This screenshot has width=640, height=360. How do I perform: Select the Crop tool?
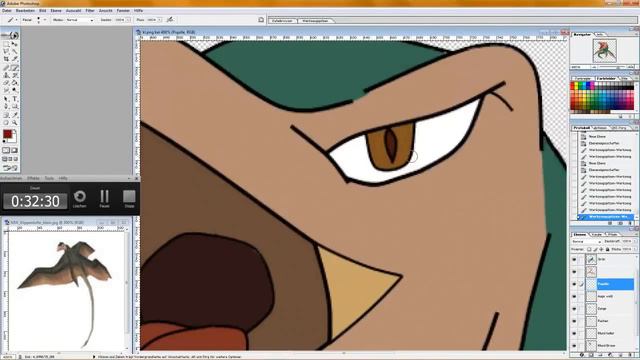point(6,60)
